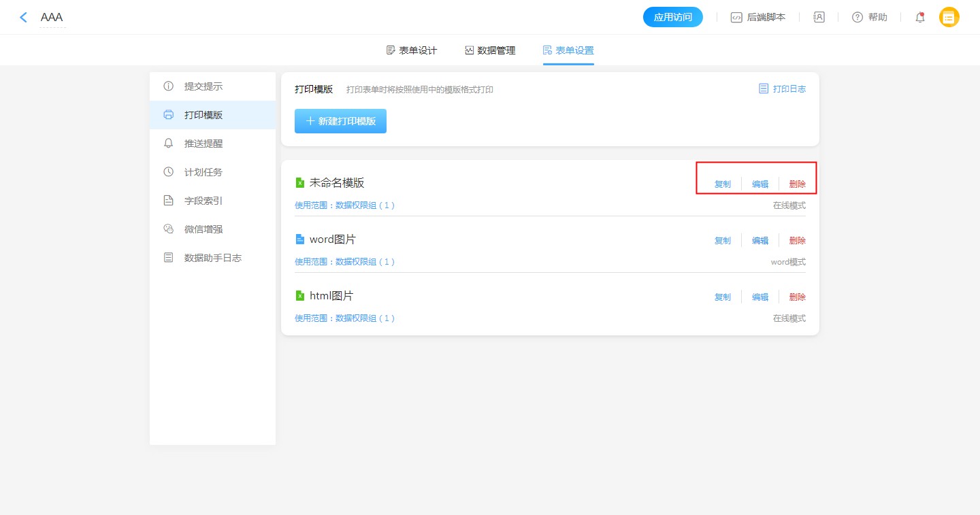The width and height of the screenshot is (980, 515).
Task: Open the 打印日志 link
Action: pyautogui.click(x=783, y=89)
